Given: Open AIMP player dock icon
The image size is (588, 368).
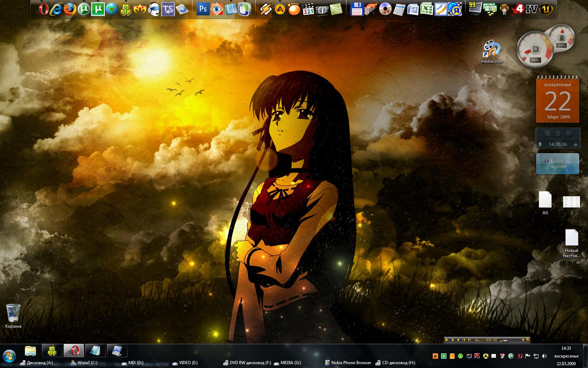Looking at the screenshot, I should click(280, 9).
